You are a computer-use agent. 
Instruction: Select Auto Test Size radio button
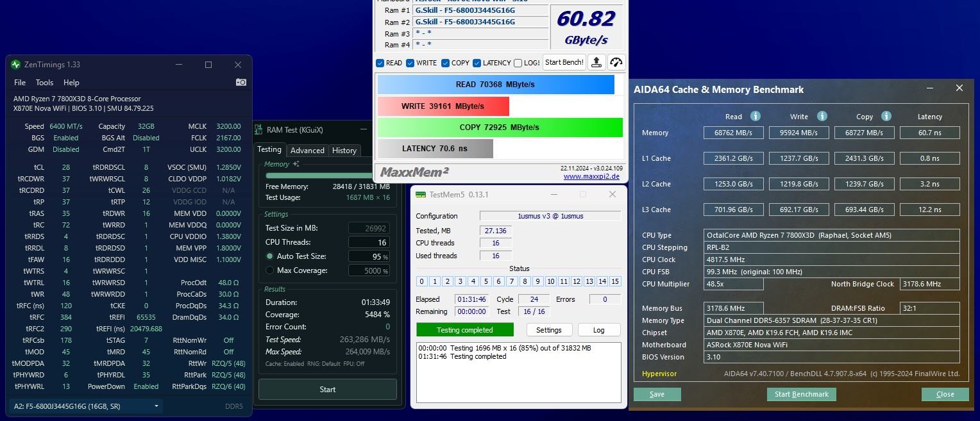[x=270, y=256]
